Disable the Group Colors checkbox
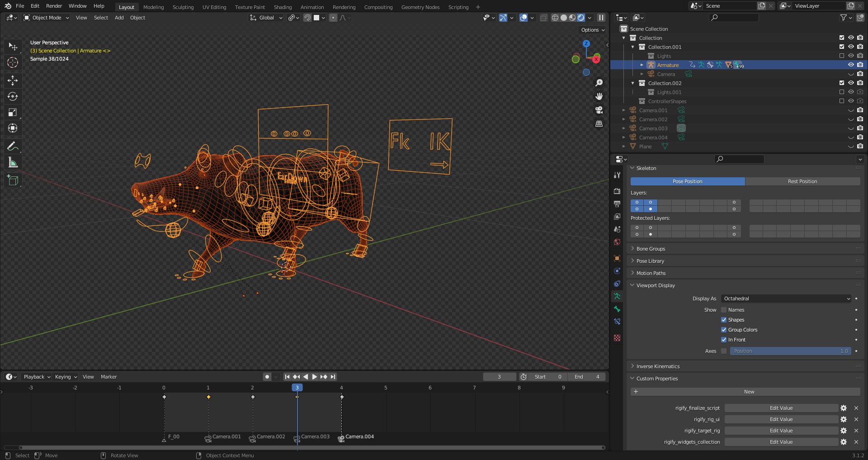Image resolution: width=868 pixels, height=460 pixels. [724, 330]
